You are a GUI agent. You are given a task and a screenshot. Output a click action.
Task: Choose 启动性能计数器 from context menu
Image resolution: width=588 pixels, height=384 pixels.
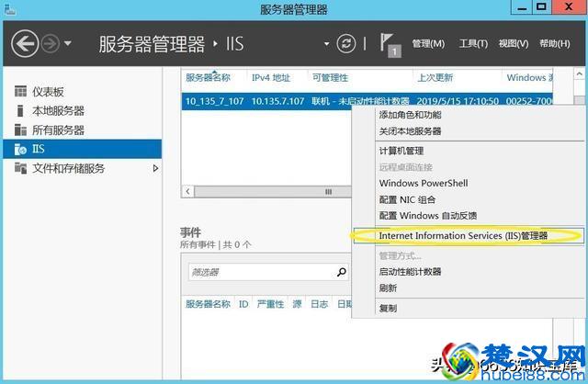[x=410, y=272]
